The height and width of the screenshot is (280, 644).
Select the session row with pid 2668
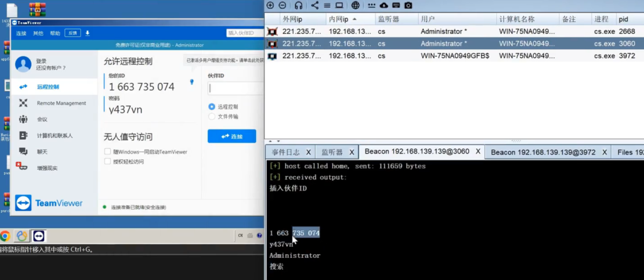click(454, 31)
